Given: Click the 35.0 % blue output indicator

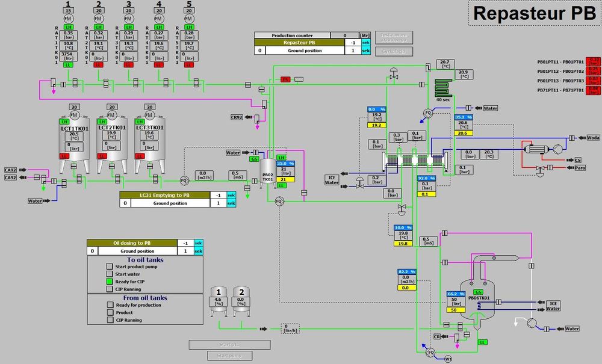Looking at the screenshot, I should (285, 164).
